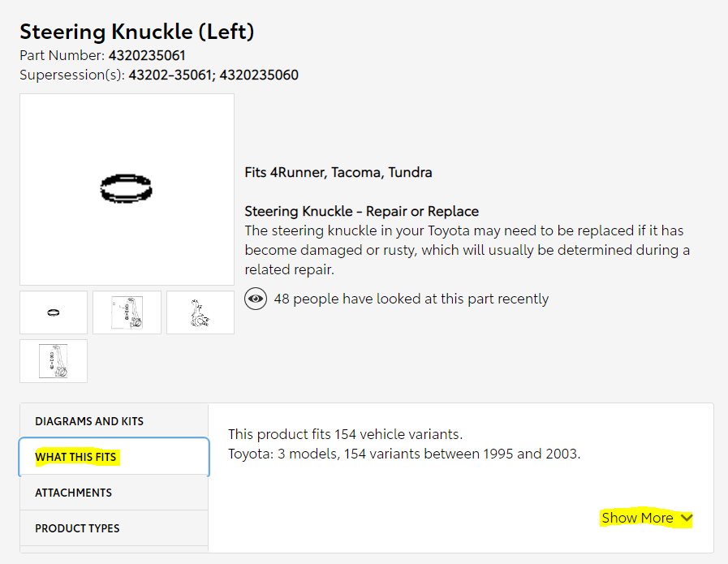Click the Steering Knuckle – Repair or Replace heading
This screenshot has width=728, height=564.
click(362, 211)
